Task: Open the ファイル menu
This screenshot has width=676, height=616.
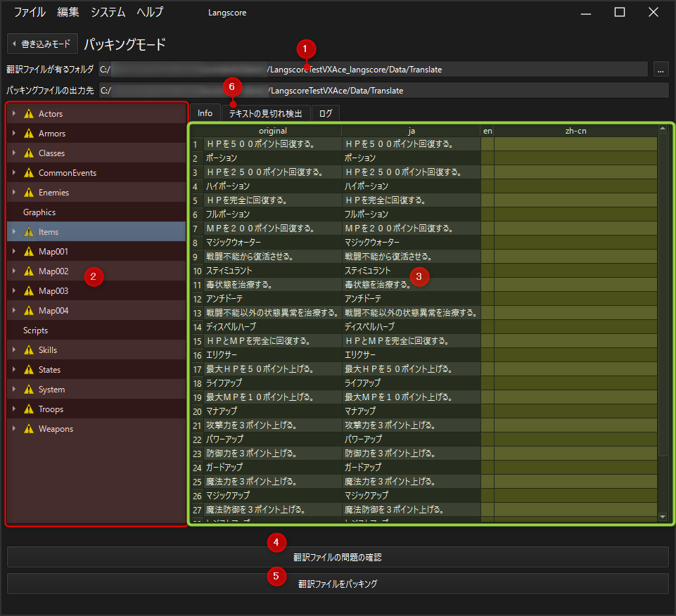Action: pos(30,12)
